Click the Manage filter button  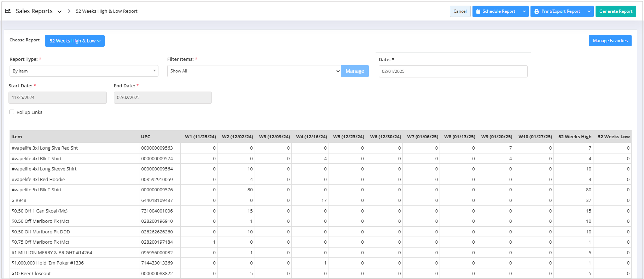point(355,71)
